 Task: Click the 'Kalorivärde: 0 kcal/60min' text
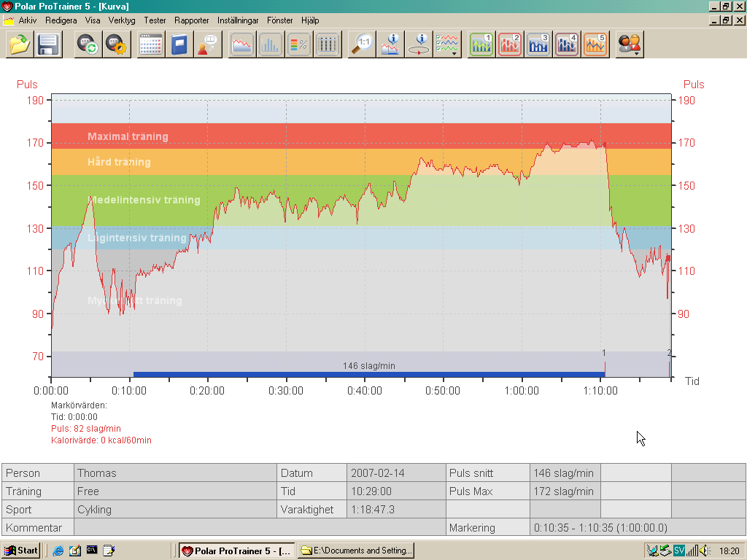pyautogui.click(x=101, y=440)
